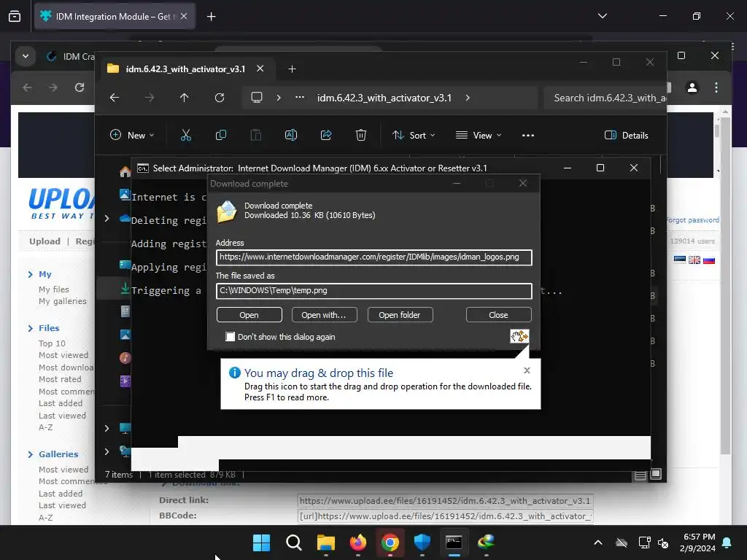
Task: Click the Rename icon in Explorer toolbar
Action: point(290,135)
